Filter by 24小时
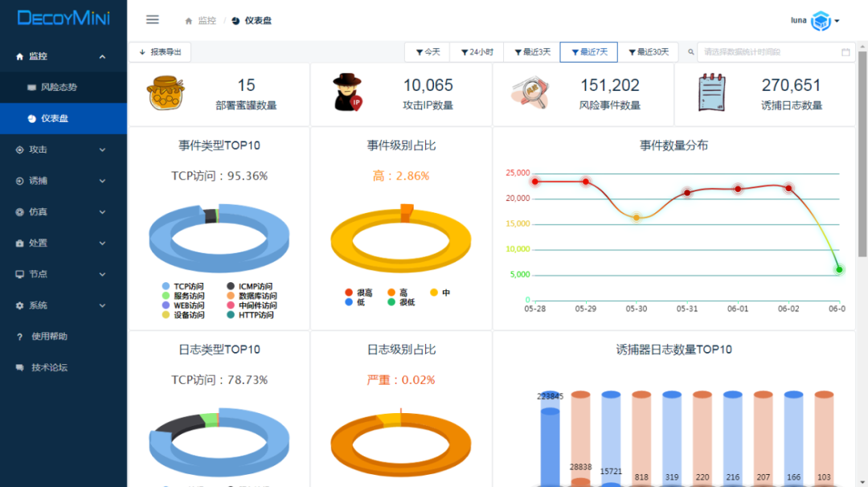Image resolution: width=868 pixels, height=487 pixels. pos(477,52)
